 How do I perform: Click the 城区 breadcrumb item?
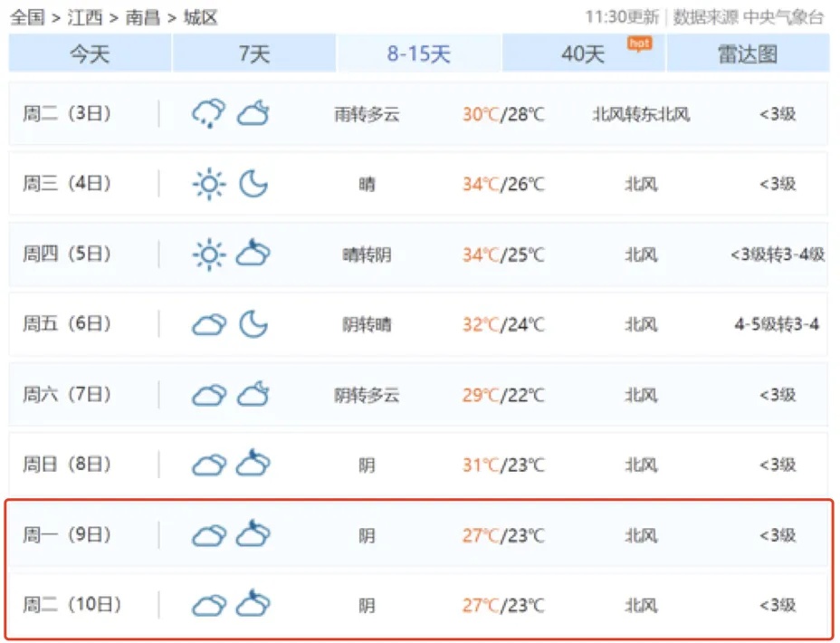point(200,17)
